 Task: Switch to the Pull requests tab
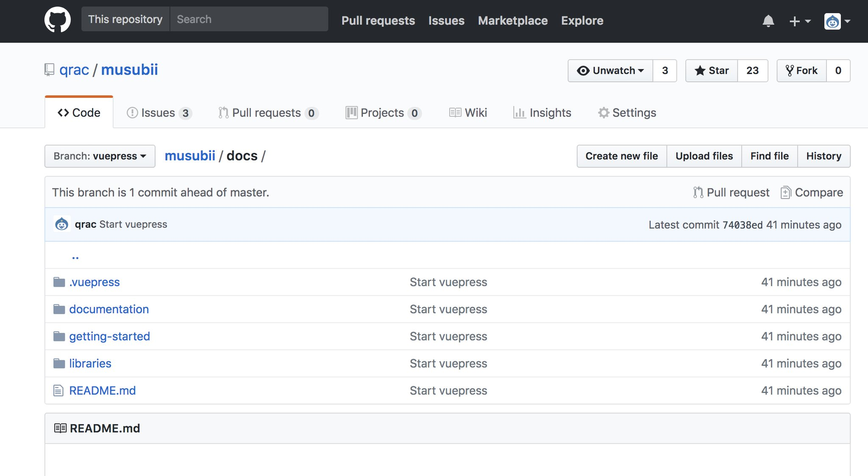click(x=267, y=113)
